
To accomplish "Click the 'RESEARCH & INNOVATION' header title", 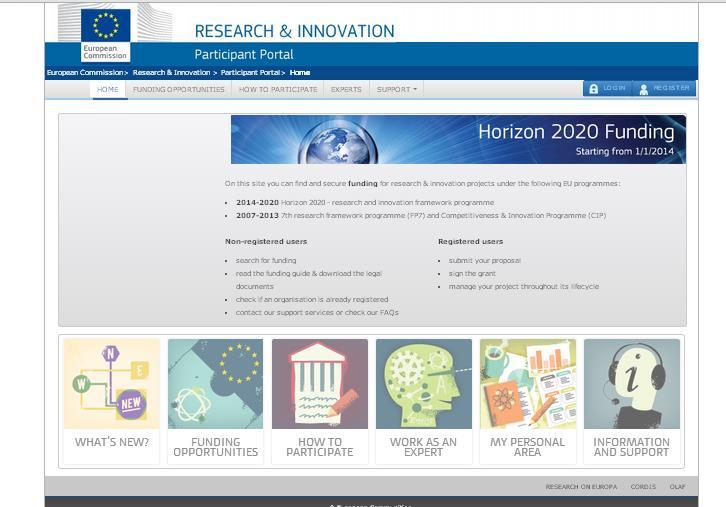I will tap(294, 31).
